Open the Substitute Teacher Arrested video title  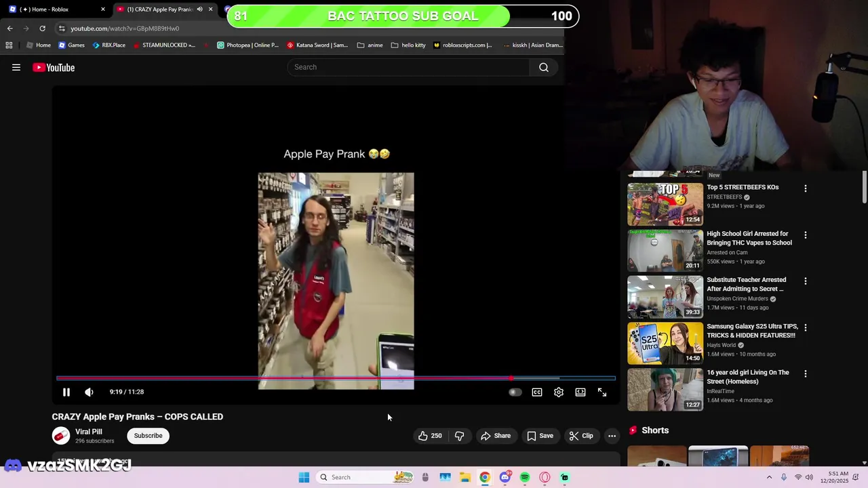coord(747,284)
